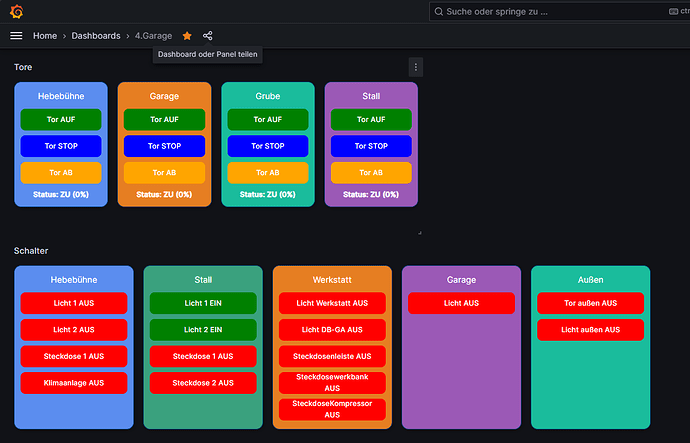Image resolution: width=690 pixels, height=443 pixels.
Task: Click the Grafana logo icon
Action: tap(16, 12)
